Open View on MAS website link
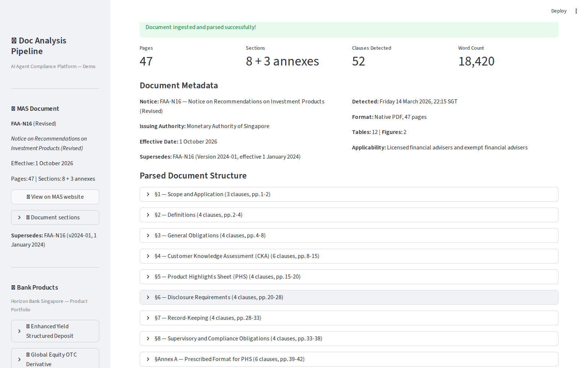Screen dimensions: 588x368 tap(55, 197)
